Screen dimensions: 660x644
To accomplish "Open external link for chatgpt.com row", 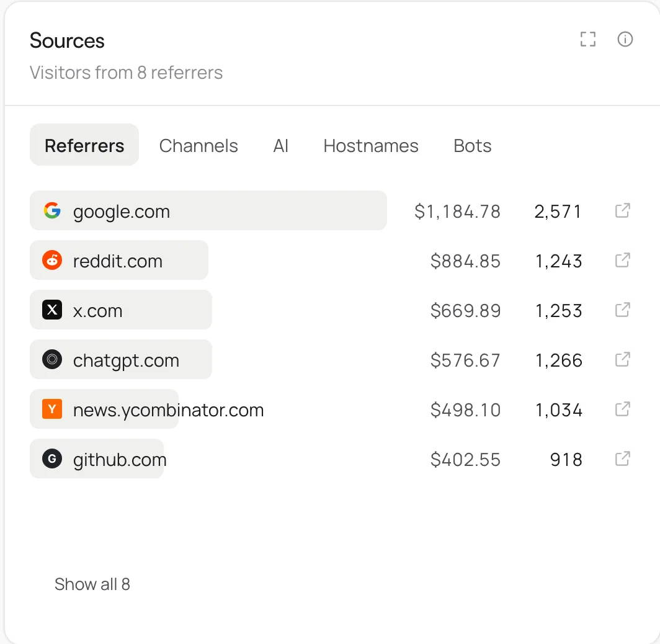I will click(x=623, y=359).
